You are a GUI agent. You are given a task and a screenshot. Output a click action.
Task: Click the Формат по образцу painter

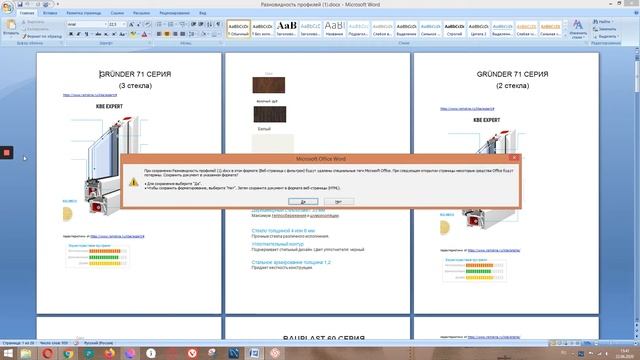pyautogui.click(x=42, y=36)
